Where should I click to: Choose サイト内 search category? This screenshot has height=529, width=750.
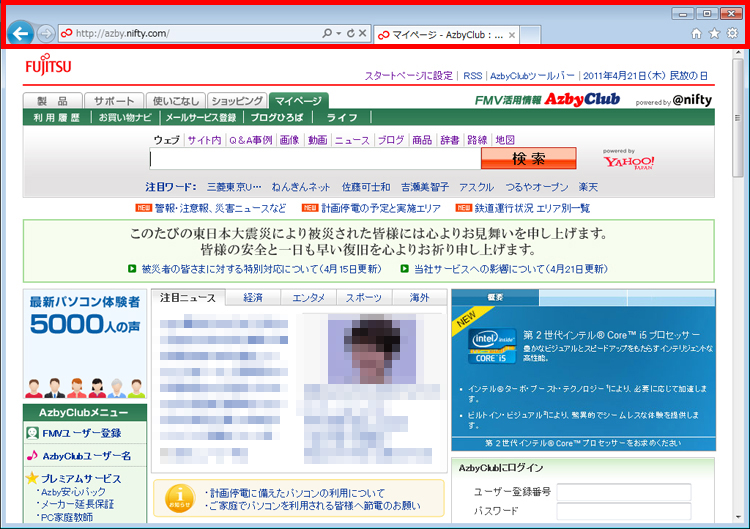point(204,140)
